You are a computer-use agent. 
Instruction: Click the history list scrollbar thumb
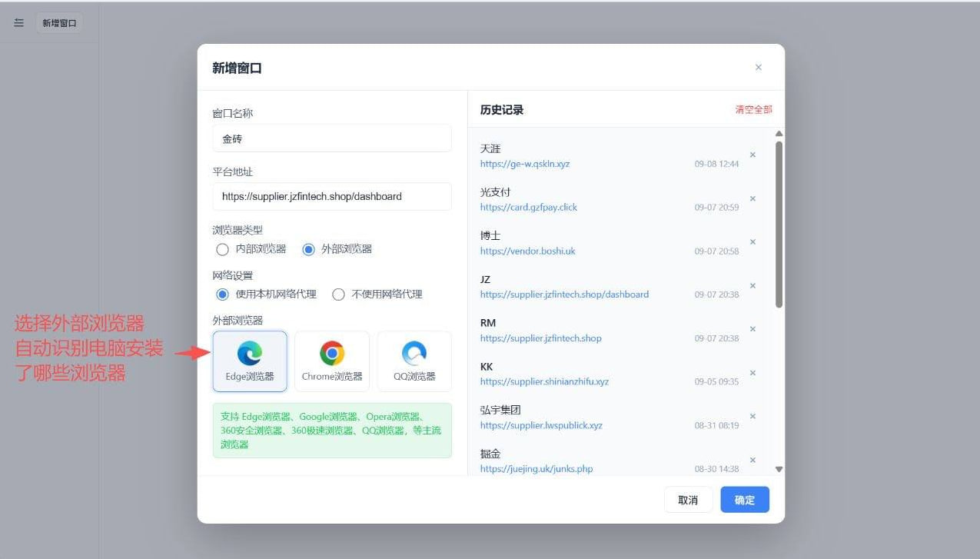click(779, 225)
